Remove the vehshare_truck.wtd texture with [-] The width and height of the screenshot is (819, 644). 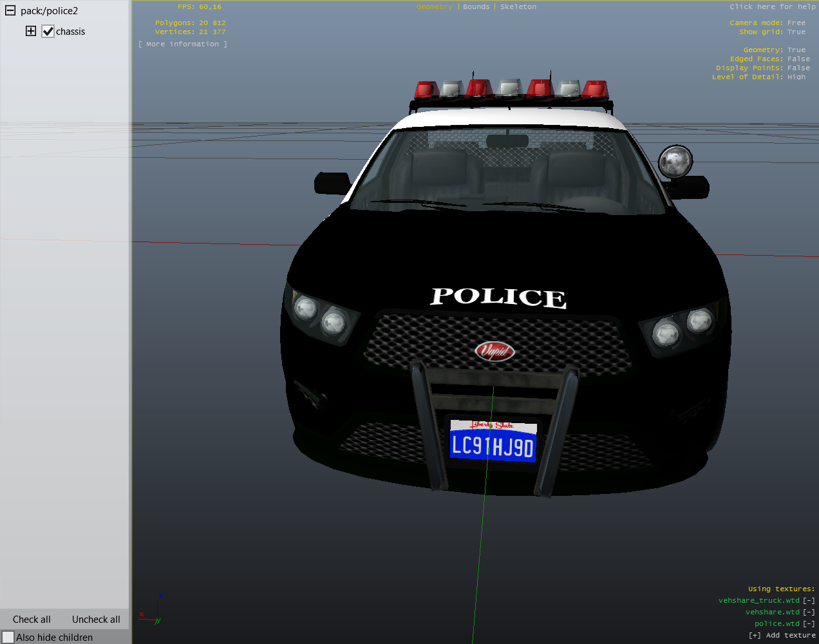(x=809, y=600)
